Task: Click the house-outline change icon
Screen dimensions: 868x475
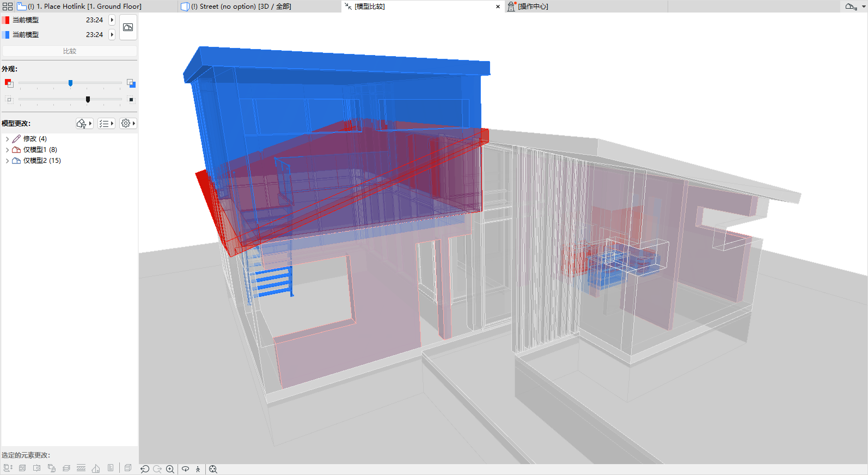Action: pyautogui.click(x=96, y=468)
